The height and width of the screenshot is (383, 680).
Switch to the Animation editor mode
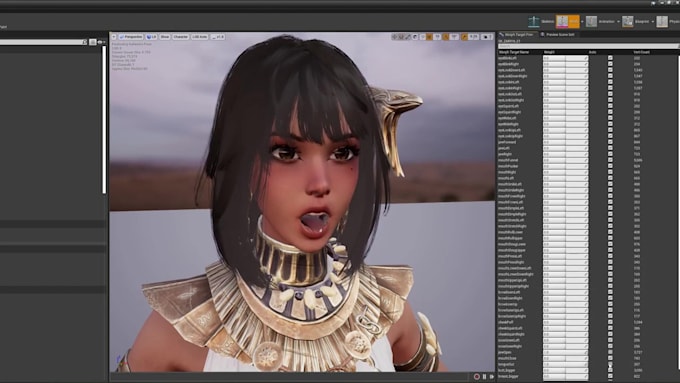[x=600, y=21]
